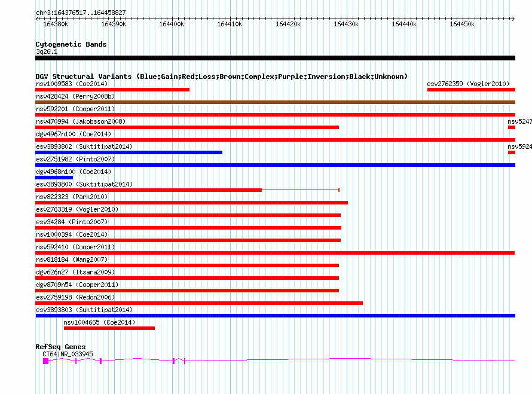The image size is (532, 394).
Task: Open the nsv1000394 (Coe2014) label
Action: 72,234
